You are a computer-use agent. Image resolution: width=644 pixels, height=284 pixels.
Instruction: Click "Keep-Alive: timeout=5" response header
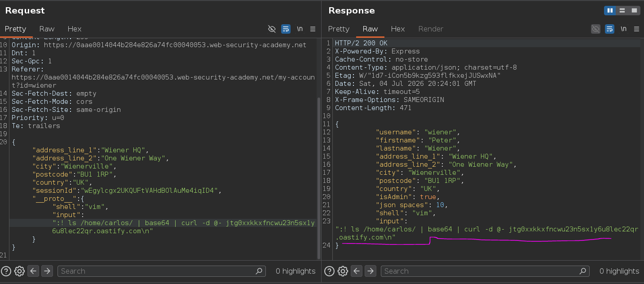[x=377, y=92]
